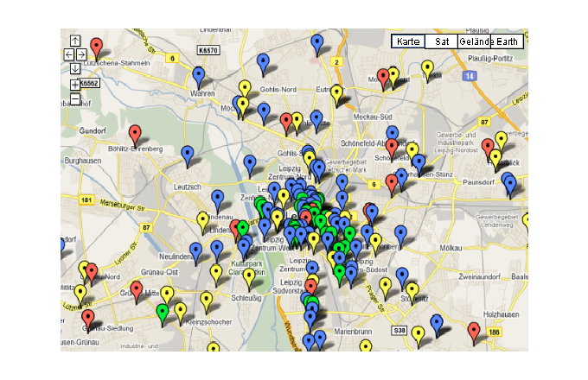Open the blue pin west of Zentrum-Nord
The width and height of the screenshot is (588, 380).
[x=250, y=164]
